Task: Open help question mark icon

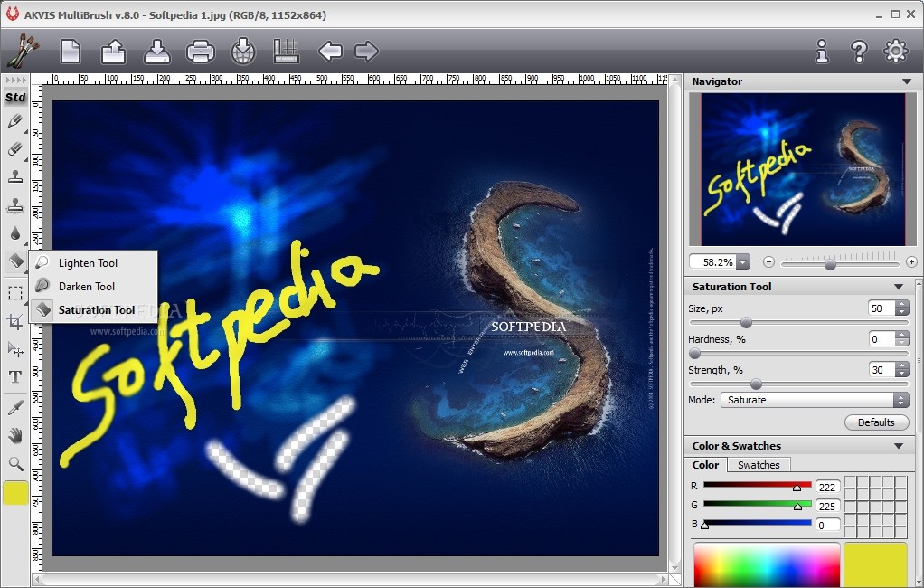Action: 859,52
